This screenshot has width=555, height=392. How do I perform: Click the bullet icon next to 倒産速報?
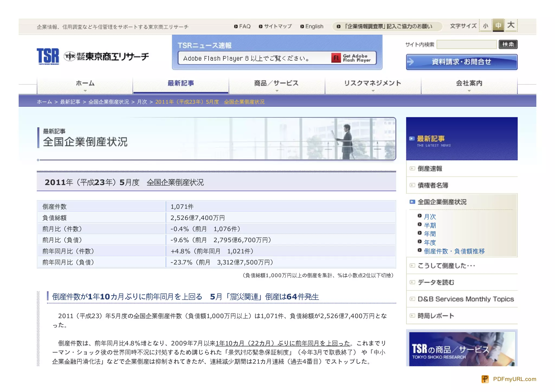coord(412,169)
